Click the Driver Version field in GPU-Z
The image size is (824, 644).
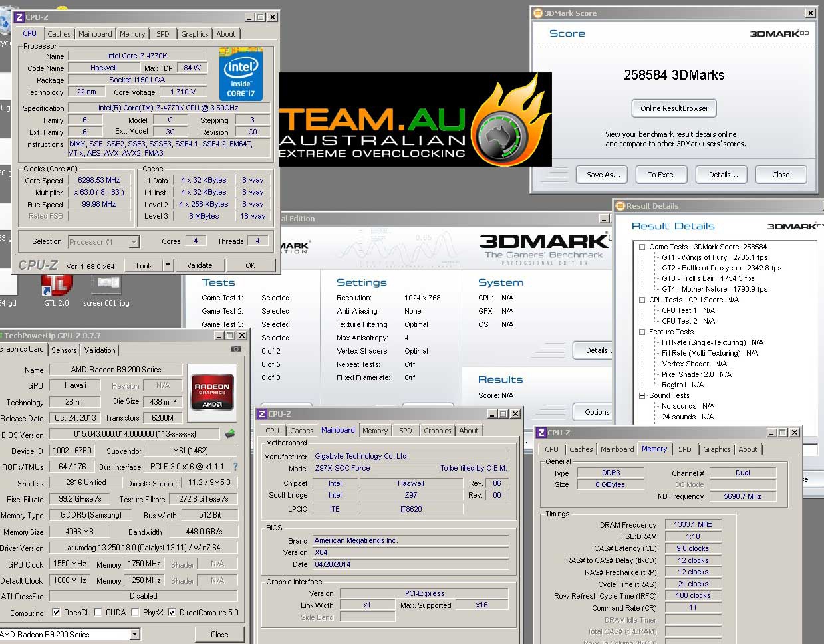[x=144, y=548]
